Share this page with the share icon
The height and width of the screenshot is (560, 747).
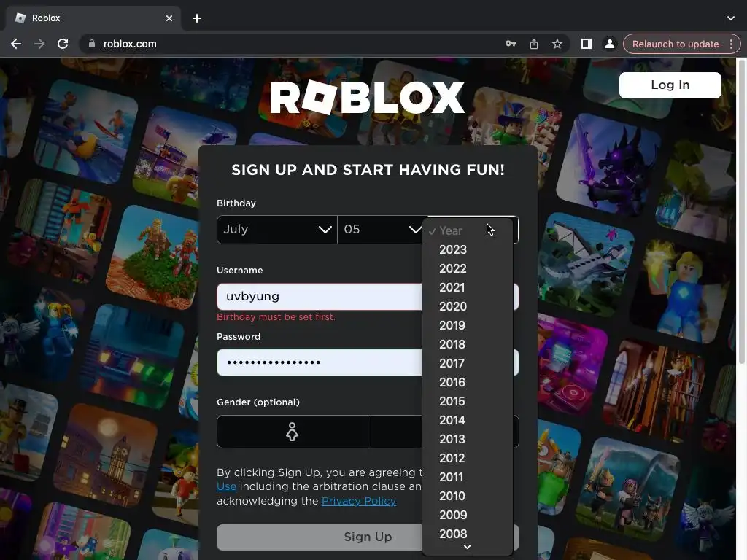pos(533,44)
